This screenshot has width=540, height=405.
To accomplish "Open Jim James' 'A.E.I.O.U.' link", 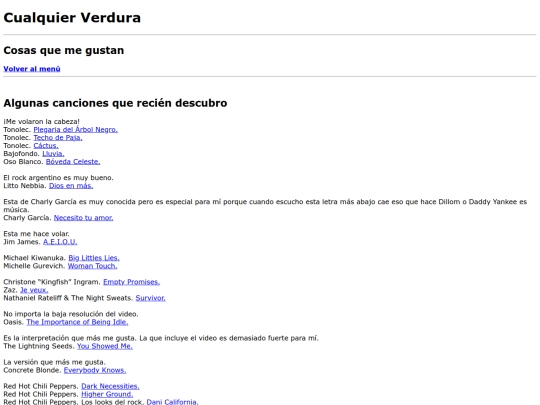I will coord(60,242).
